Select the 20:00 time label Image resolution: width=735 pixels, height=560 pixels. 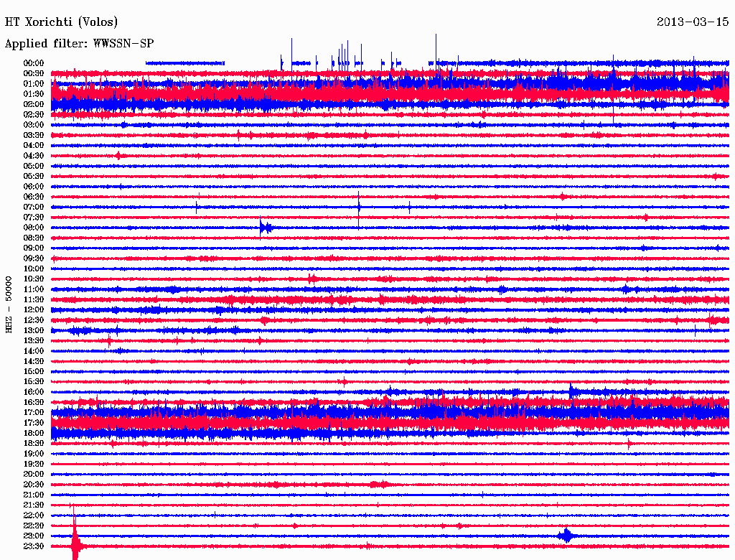(x=34, y=474)
